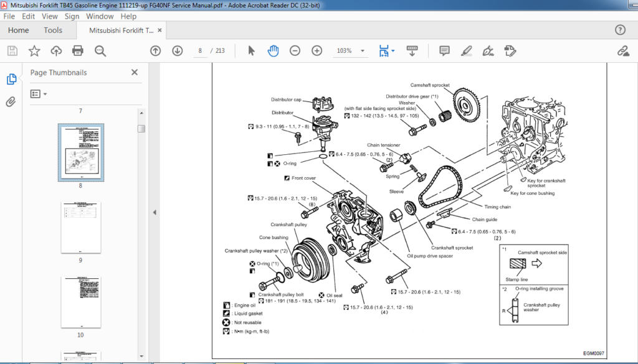Toggle the Selection arrow tool
This screenshot has height=364, width=638.
(x=252, y=50)
